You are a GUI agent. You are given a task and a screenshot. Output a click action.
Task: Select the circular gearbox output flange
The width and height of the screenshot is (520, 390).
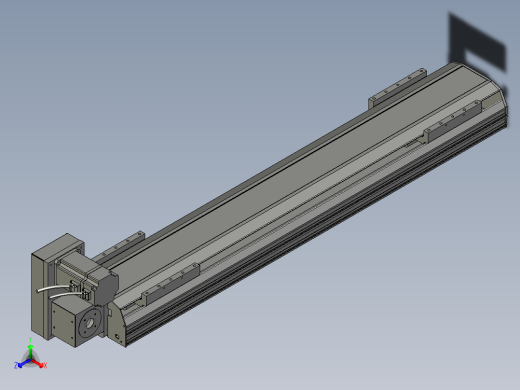[x=90, y=323]
